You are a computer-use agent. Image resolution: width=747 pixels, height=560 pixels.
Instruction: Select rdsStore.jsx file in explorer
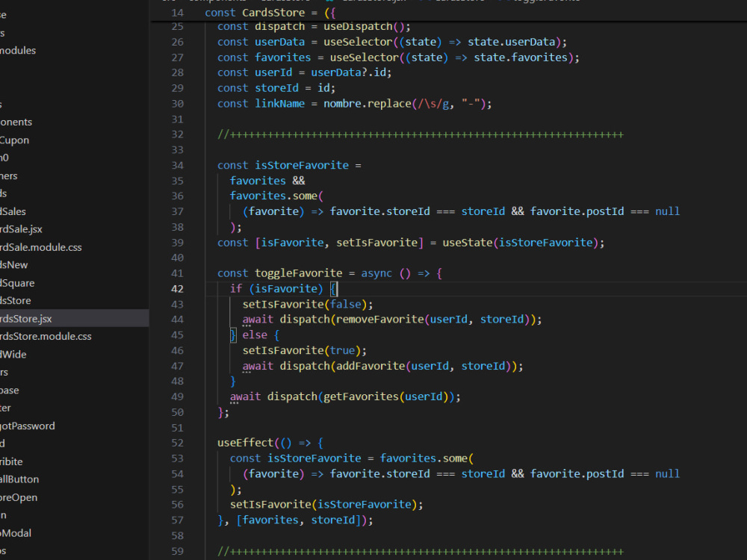click(x=25, y=319)
